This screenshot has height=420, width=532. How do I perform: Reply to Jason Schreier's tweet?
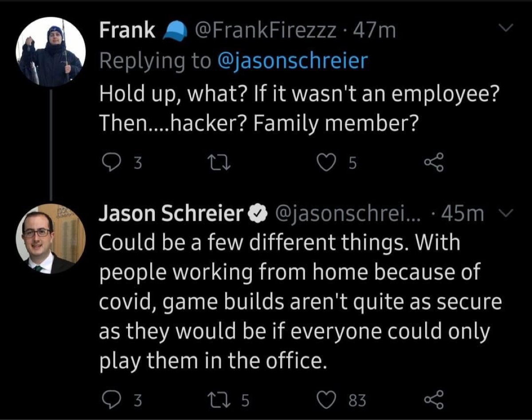coord(109,400)
